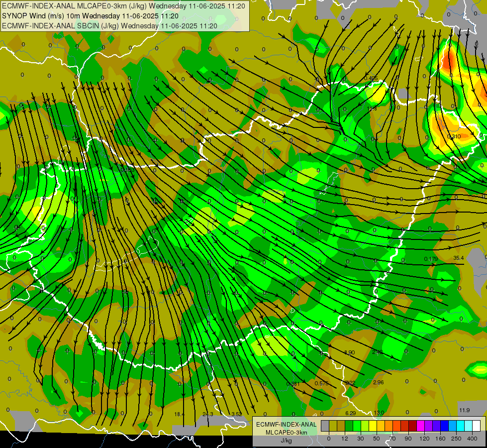Viewport: 487px width, 448px height.
Task: Click the legend scale label '160'
Action: point(440,439)
